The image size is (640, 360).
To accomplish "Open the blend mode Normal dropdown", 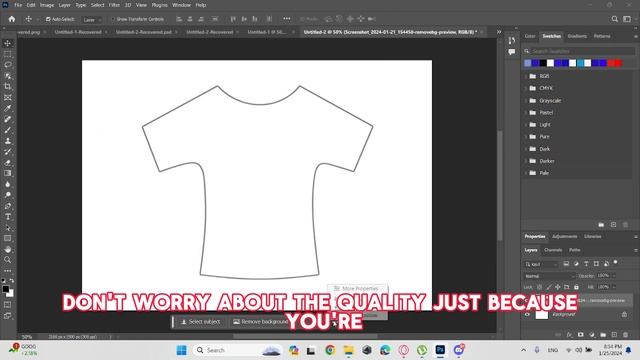I will coord(549,276).
